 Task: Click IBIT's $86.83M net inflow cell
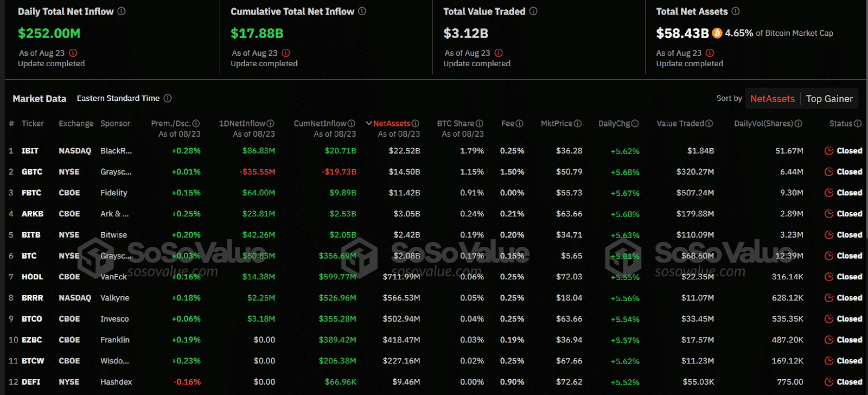(x=259, y=151)
